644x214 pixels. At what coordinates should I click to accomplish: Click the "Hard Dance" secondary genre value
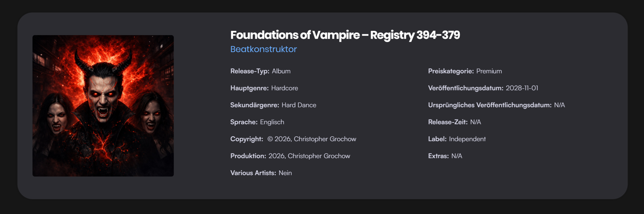tap(299, 105)
